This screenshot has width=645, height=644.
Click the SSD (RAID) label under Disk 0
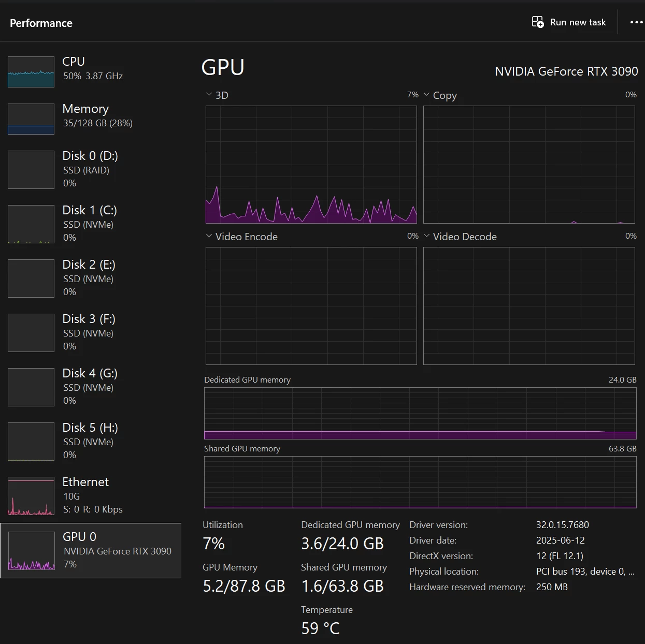86,170
